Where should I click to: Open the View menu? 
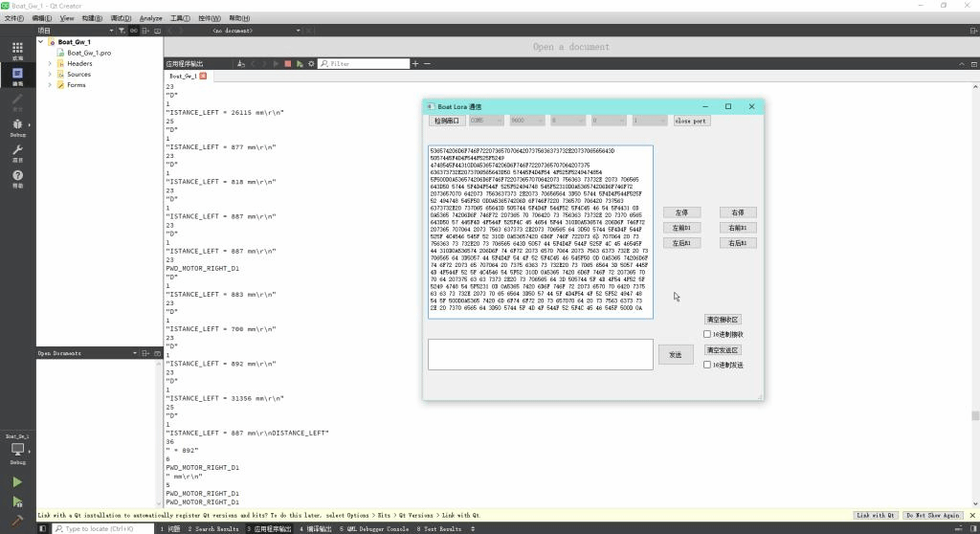tap(67, 18)
